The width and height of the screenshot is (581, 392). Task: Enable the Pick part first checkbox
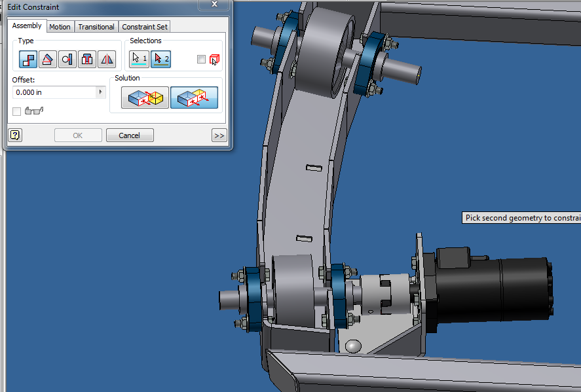click(201, 59)
